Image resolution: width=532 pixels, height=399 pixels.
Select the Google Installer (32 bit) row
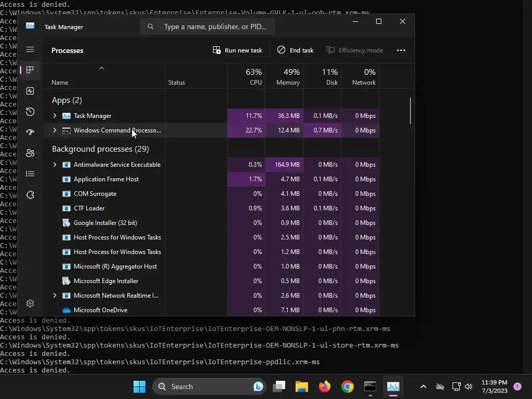pyautogui.click(x=211, y=223)
